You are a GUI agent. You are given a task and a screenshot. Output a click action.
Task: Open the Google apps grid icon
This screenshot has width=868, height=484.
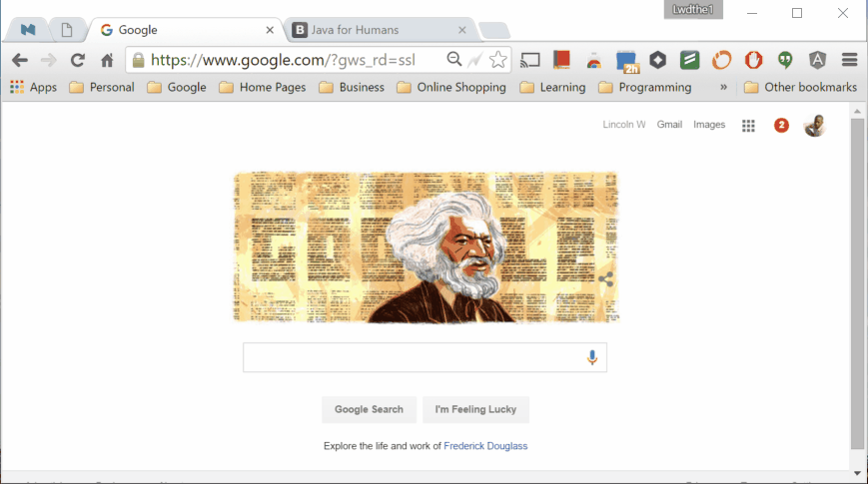pyautogui.click(x=748, y=126)
